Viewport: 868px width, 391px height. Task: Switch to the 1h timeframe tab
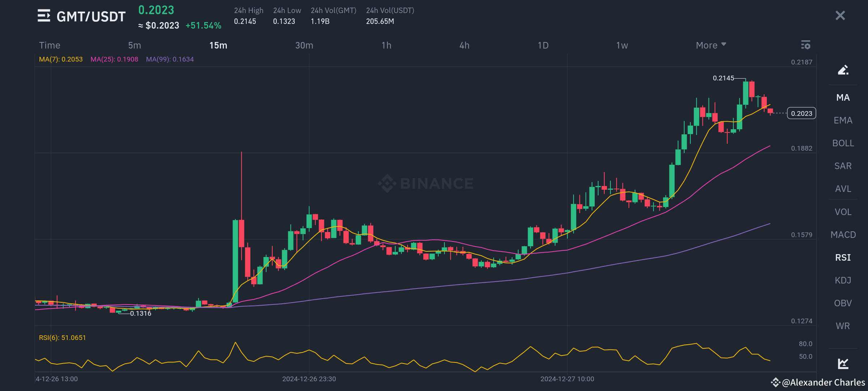386,45
